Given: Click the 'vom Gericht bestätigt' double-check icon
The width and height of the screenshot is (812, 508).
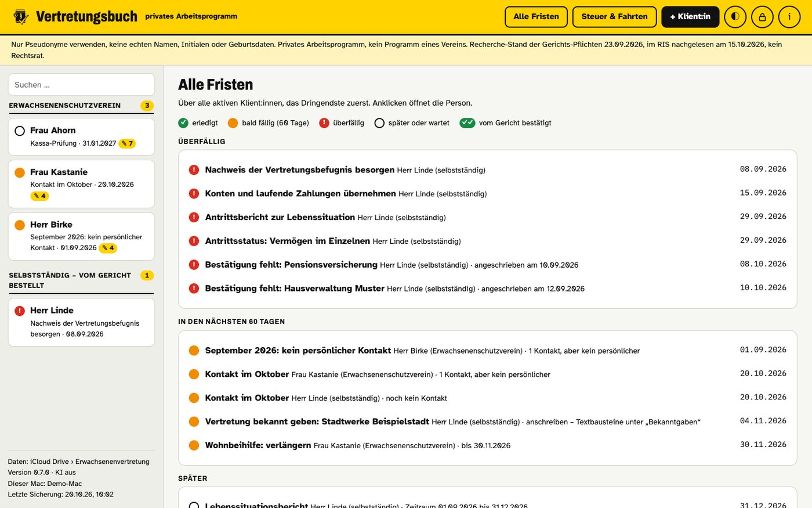Looking at the screenshot, I should pos(467,123).
